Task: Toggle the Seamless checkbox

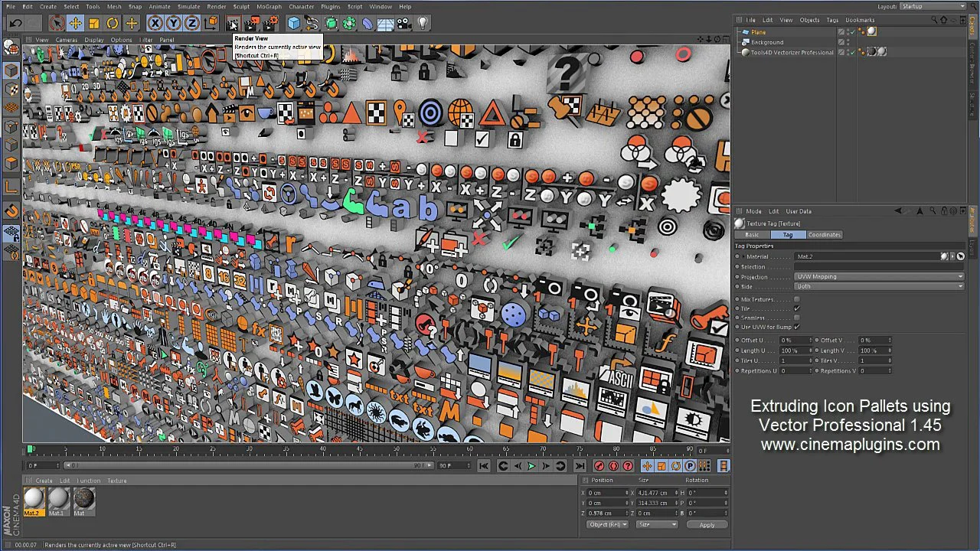Action: click(797, 318)
